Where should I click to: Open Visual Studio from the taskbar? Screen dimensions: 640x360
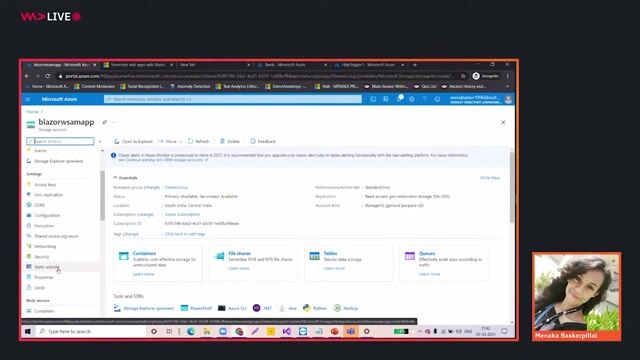tap(287, 331)
